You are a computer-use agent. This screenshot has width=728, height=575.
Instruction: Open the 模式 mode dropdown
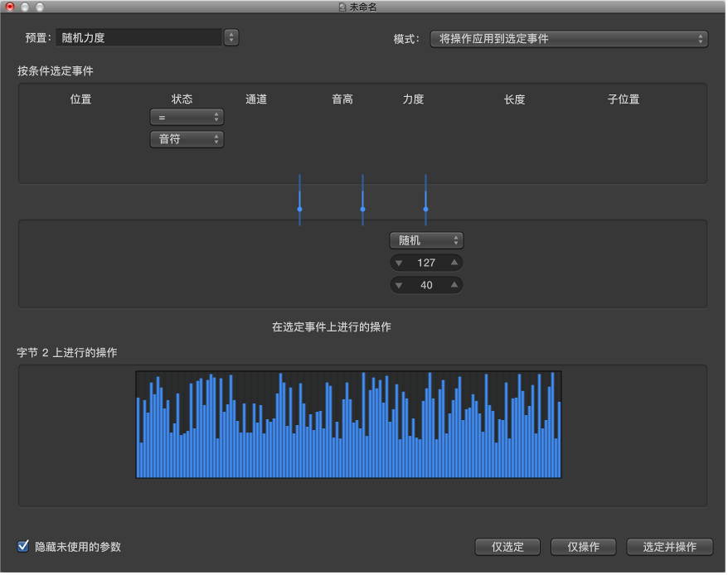pyautogui.click(x=568, y=39)
